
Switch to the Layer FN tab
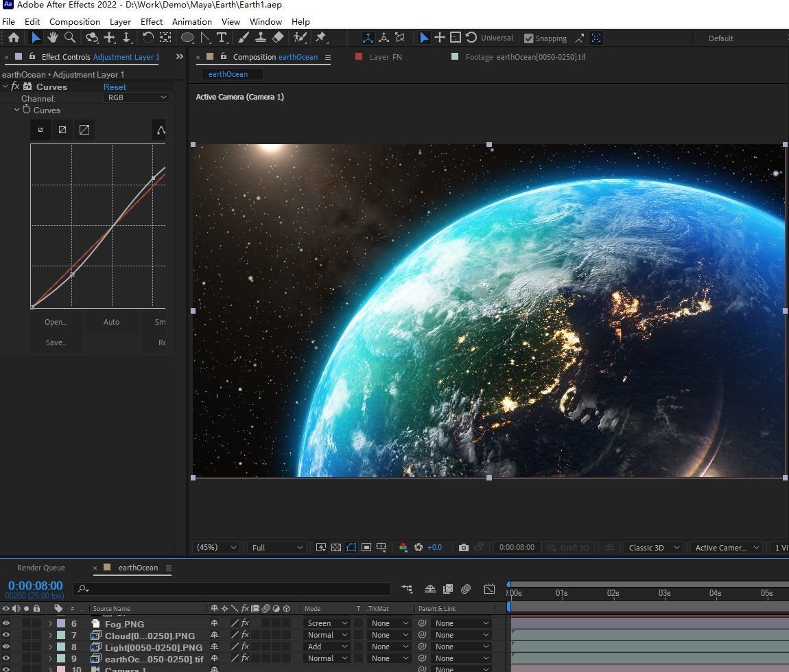point(386,57)
